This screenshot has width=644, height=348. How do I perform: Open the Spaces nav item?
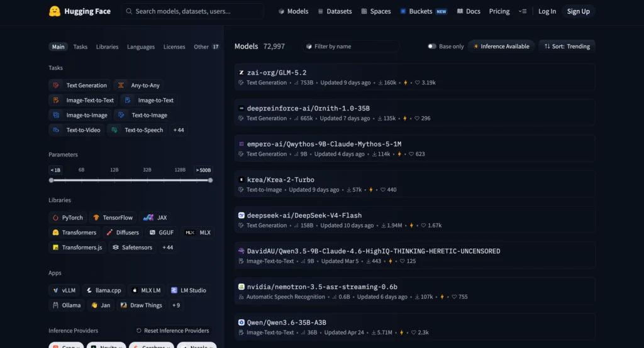coord(376,11)
